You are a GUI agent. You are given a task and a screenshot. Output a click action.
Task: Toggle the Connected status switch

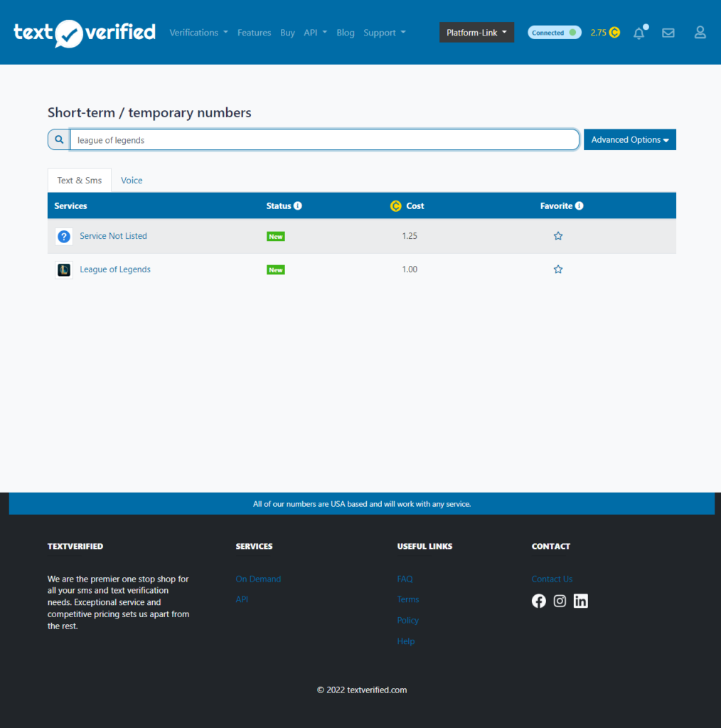tap(555, 33)
